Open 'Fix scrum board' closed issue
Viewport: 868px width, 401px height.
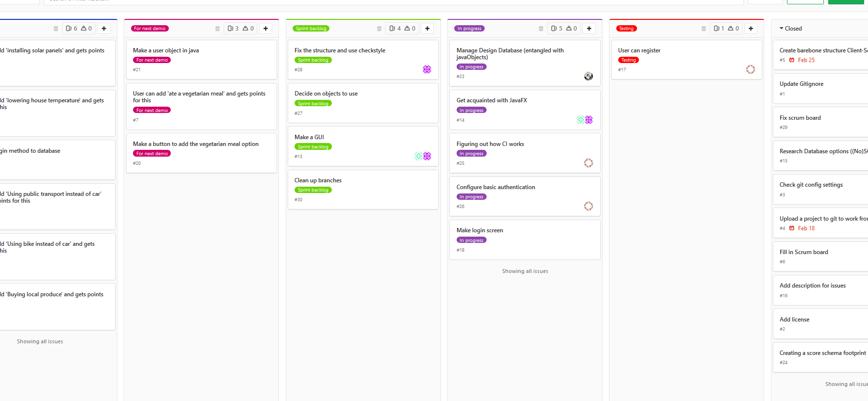click(x=800, y=118)
